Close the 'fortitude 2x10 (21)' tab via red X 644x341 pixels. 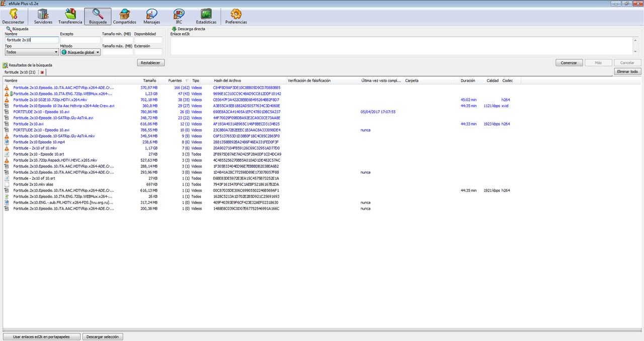(42, 73)
